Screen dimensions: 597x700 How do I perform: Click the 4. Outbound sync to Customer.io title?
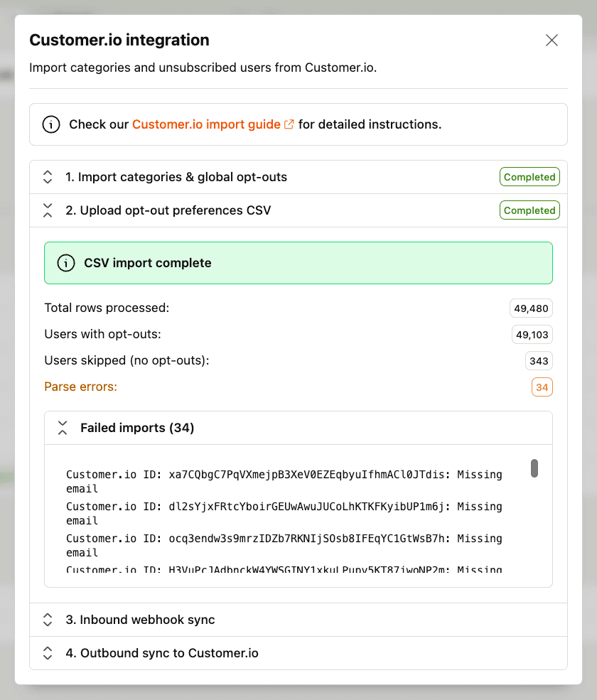tap(162, 653)
